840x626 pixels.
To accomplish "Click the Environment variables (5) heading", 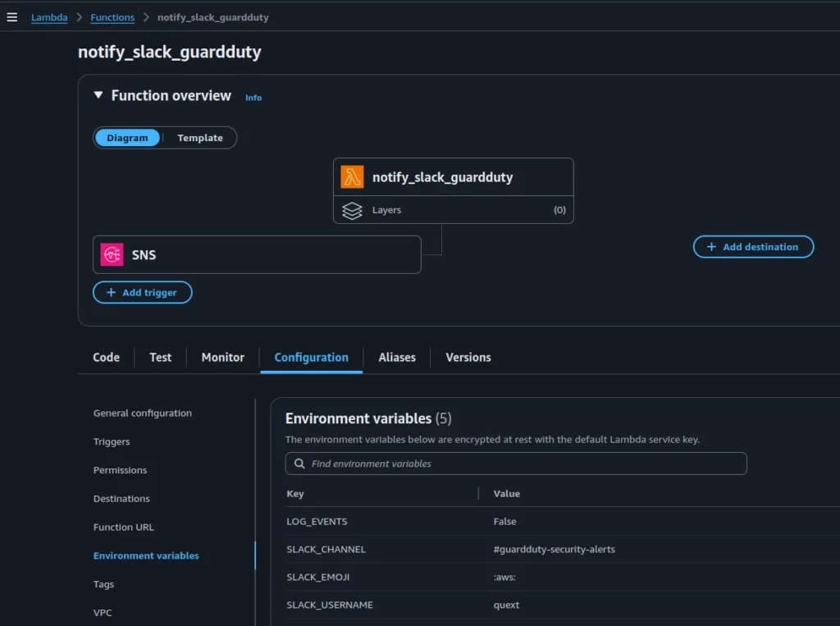I will [368, 418].
